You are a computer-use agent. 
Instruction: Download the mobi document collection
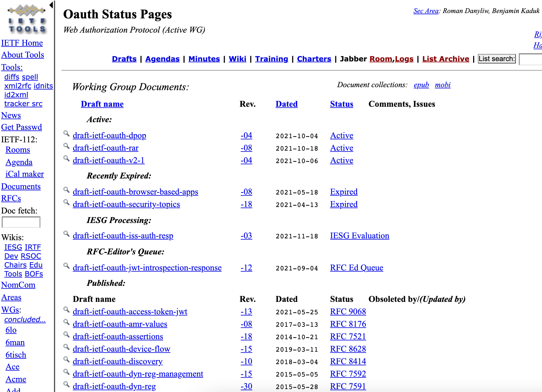443,85
